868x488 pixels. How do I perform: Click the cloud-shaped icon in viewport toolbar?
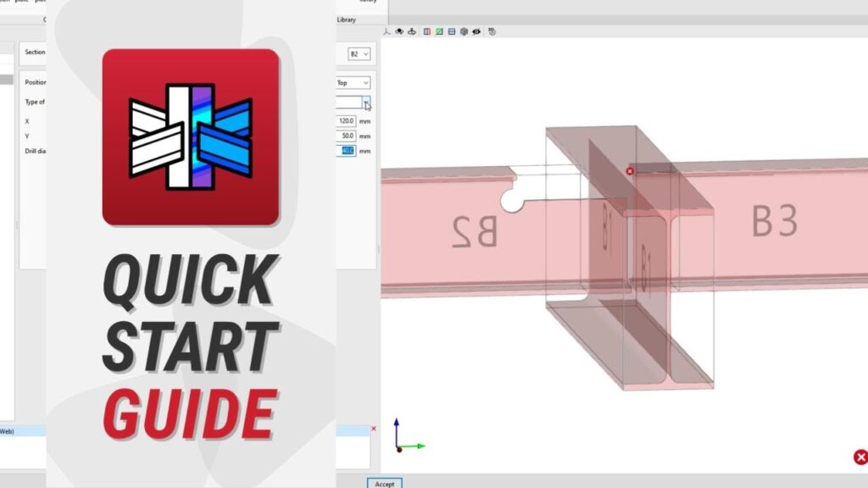(399, 32)
